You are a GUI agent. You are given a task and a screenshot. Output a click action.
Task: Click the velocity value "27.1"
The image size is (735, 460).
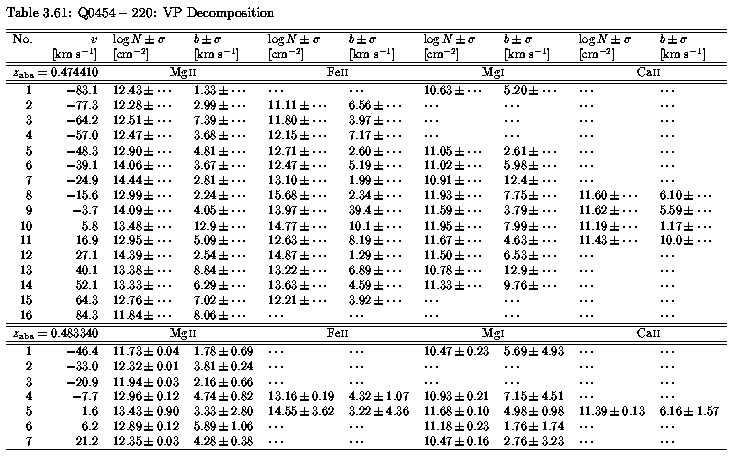88,256
